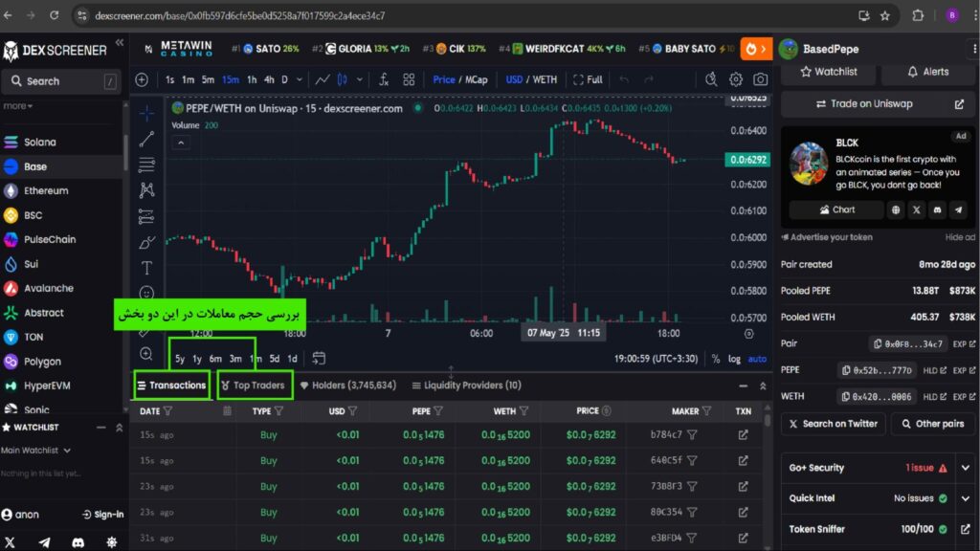The width and height of the screenshot is (980, 551).
Task: Toggle the candle chart style button
Action: [343, 80]
